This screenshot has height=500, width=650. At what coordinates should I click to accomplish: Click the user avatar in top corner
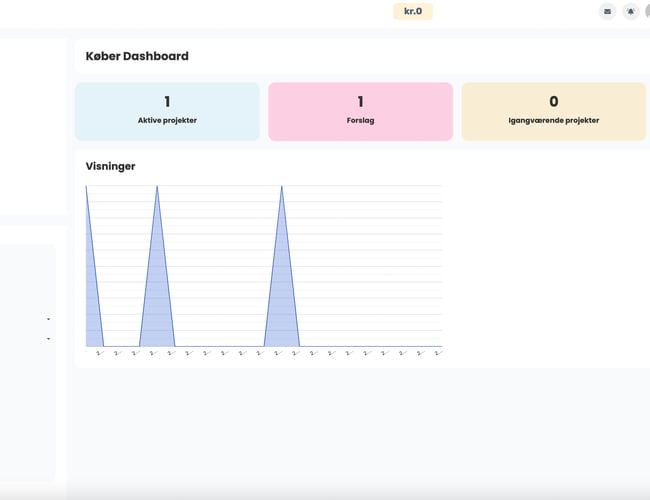[x=646, y=12]
